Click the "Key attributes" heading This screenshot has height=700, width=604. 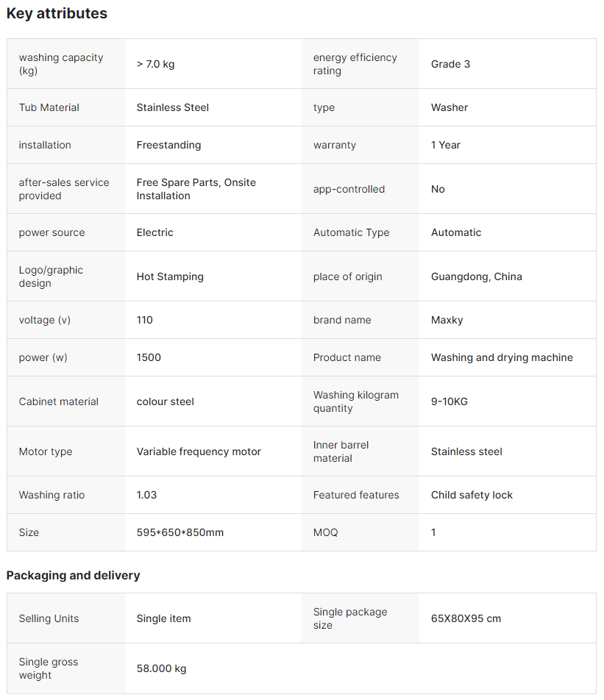[x=57, y=13]
